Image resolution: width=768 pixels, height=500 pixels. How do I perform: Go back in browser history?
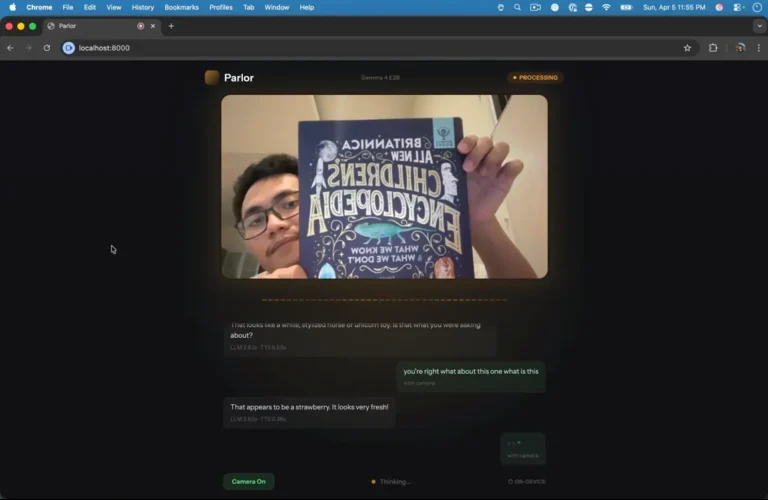(10, 48)
